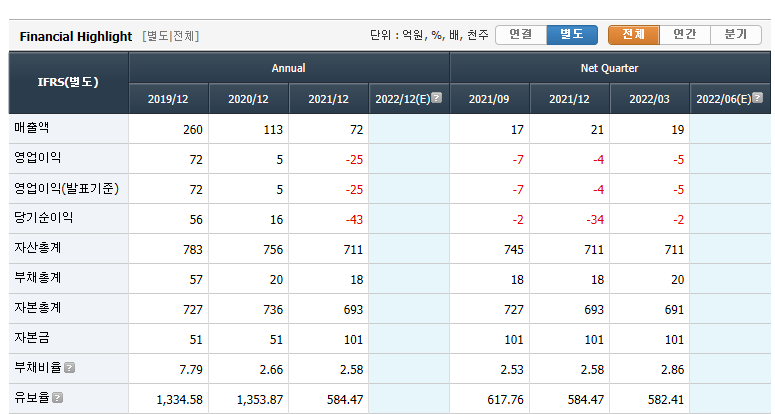775x414 pixels.
Task: Open the help icon beside 유보율
Action: [x=58, y=398]
